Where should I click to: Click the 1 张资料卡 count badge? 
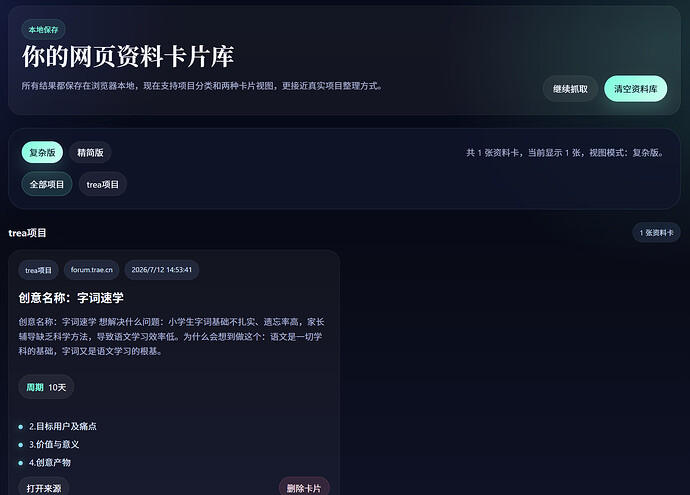click(x=656, y=232)
